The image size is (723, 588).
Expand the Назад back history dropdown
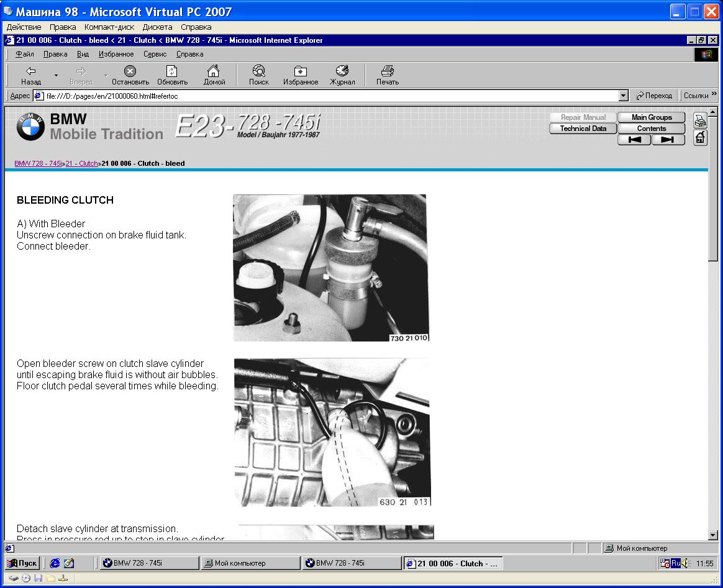click(x=56, y=76)
